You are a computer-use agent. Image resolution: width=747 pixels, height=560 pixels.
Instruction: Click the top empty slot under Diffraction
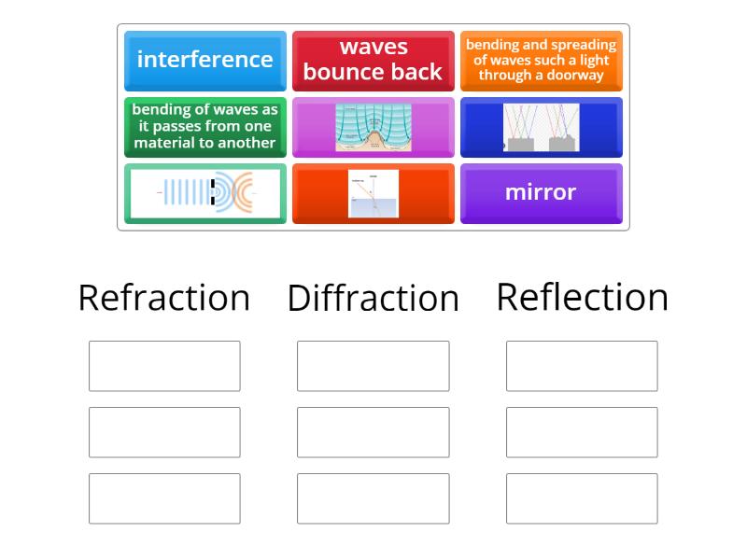click(x=373, y=366)
